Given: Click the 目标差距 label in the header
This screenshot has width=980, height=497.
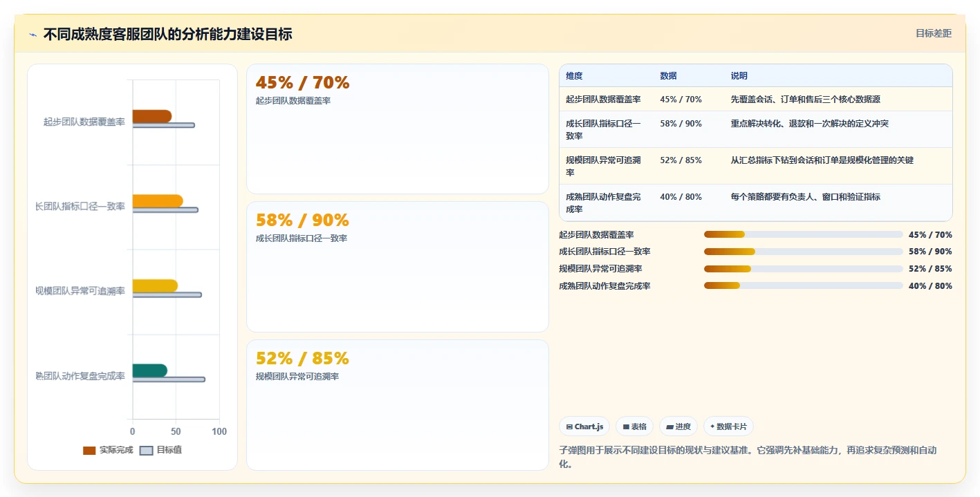Looking at the screenshot, I should pyautogui.click(x=933, y=33).
